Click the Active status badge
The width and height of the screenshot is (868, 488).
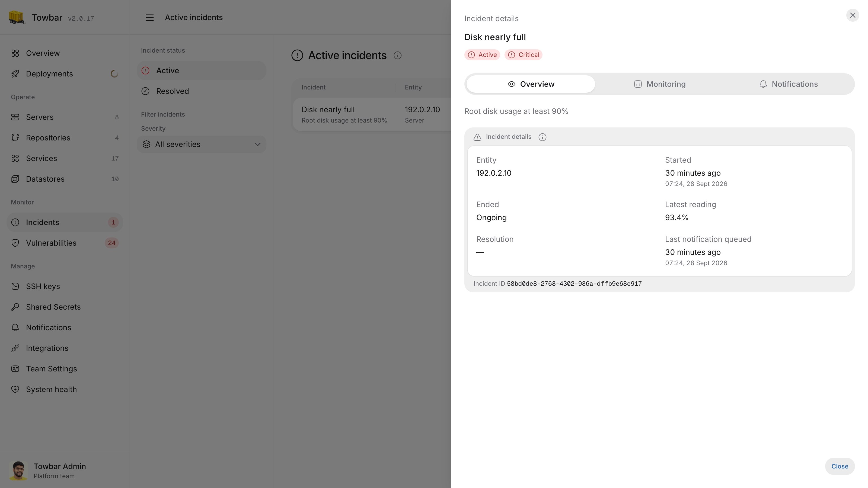tap(482, 55)
